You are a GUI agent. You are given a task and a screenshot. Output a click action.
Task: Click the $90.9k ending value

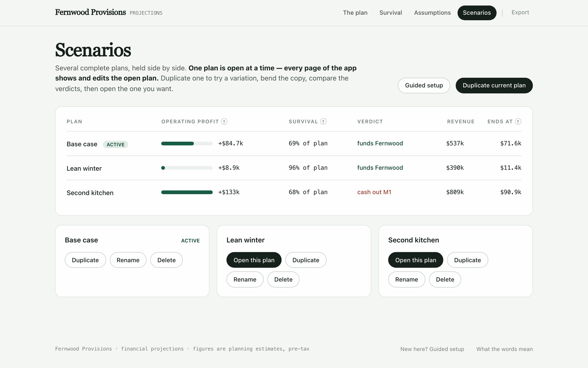[x=511, y=192]
